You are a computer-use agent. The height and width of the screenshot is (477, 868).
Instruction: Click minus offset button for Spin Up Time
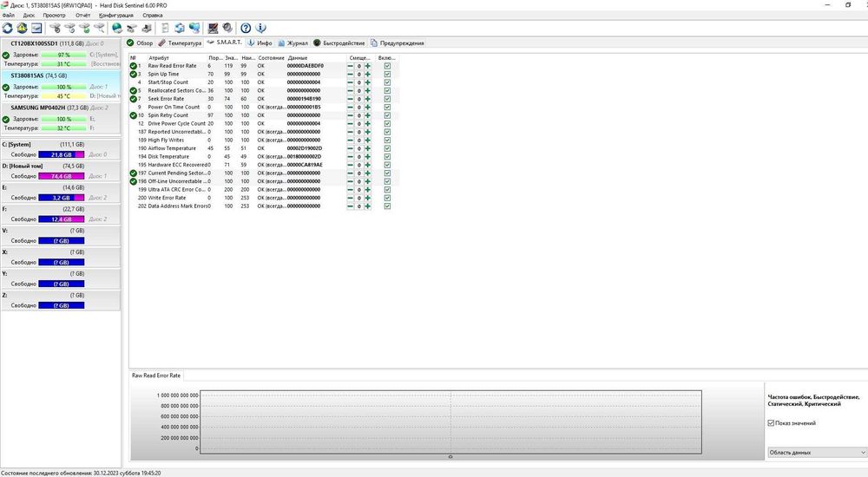(350, 74)
